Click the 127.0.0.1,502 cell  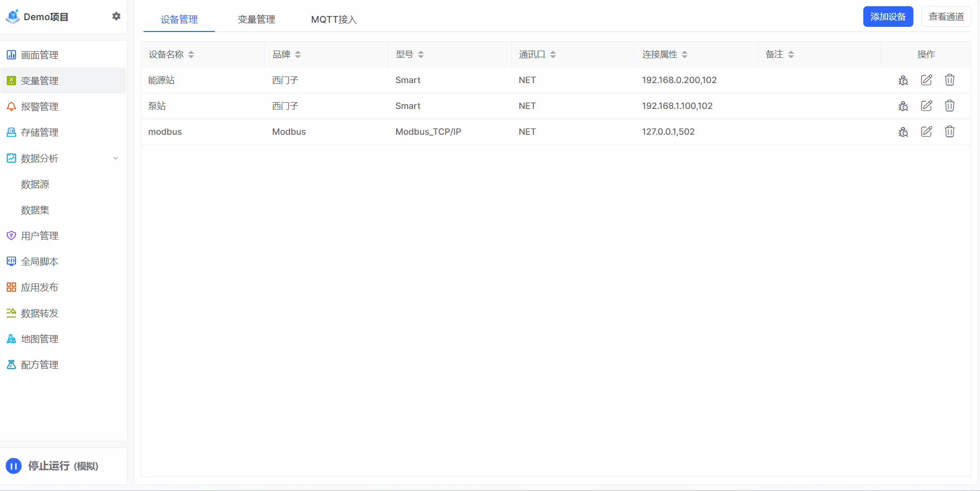tap(696, 132)
